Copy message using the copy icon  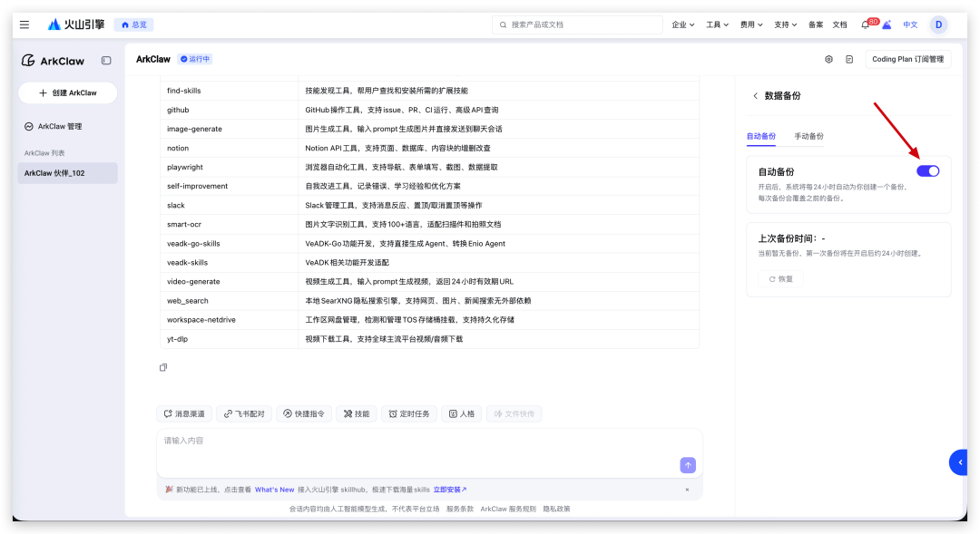point(163,367)
